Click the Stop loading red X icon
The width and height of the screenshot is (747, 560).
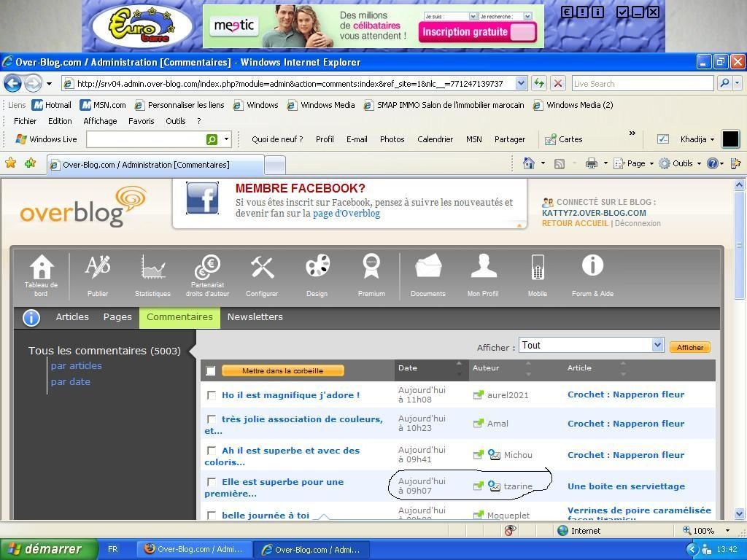558,84
